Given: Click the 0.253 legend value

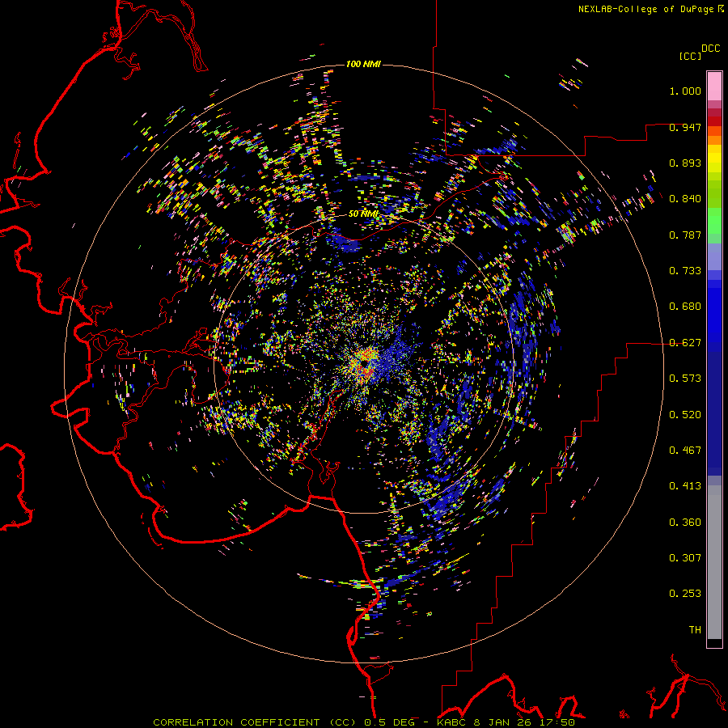Looking at the screenshot, I should coord(685,594).
